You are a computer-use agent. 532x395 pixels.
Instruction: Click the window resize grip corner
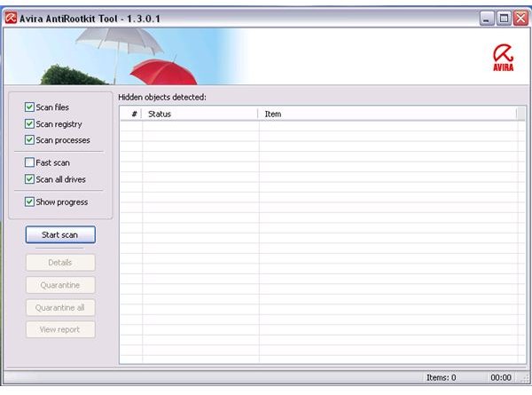pyautogui.click(x=524, y=379)
